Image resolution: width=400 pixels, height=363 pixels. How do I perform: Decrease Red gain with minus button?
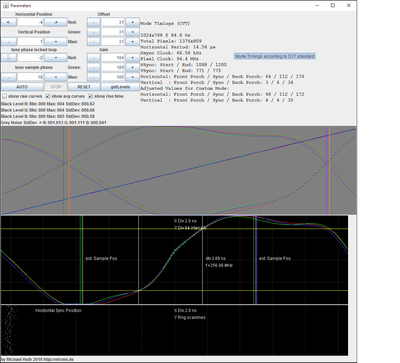click(93, 58)
